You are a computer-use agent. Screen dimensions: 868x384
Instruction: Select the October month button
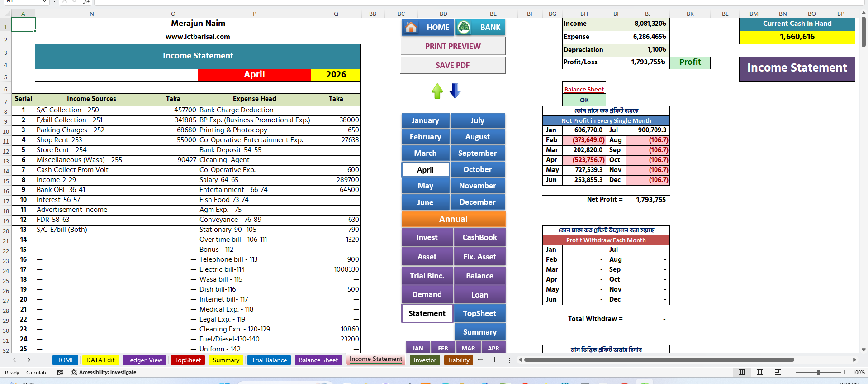pos(478,169)
